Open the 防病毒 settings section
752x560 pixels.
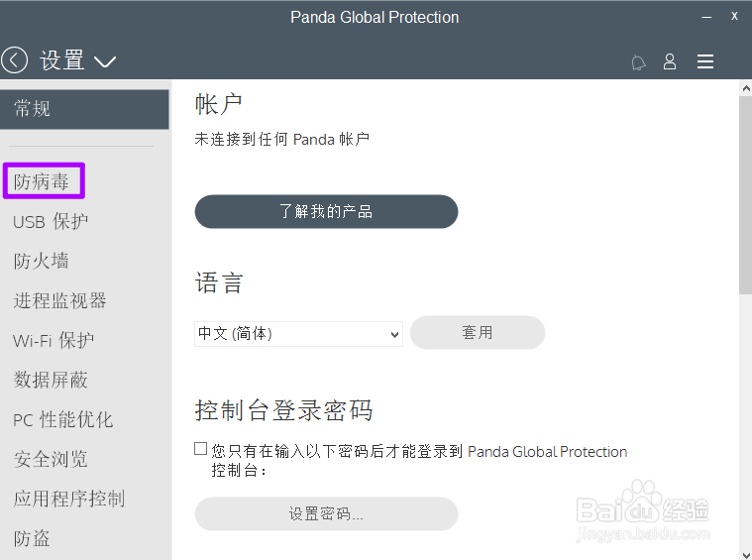pos(42,181)
